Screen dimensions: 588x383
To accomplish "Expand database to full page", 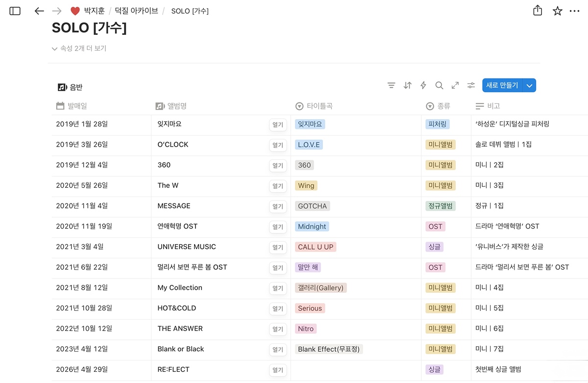I will (455, 85).
